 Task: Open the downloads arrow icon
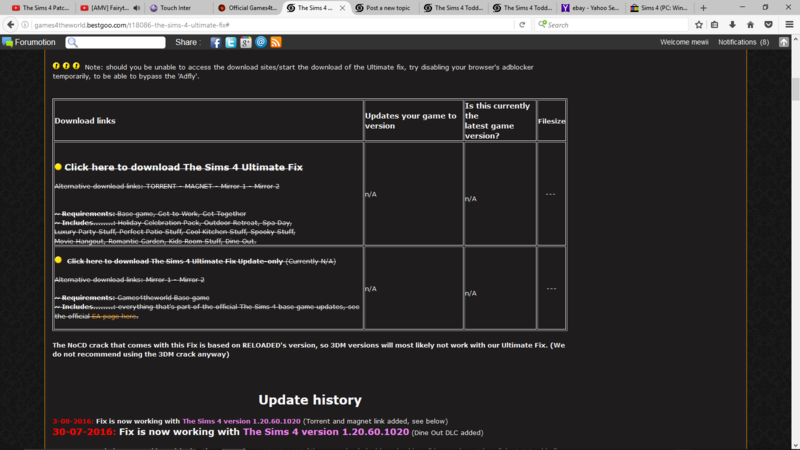coord(732,24)
